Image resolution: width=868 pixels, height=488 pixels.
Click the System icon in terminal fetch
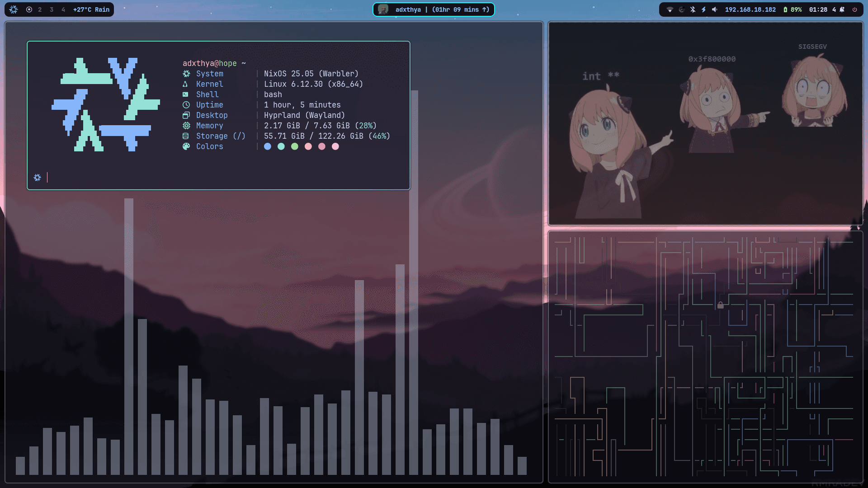tap(186, 74)
